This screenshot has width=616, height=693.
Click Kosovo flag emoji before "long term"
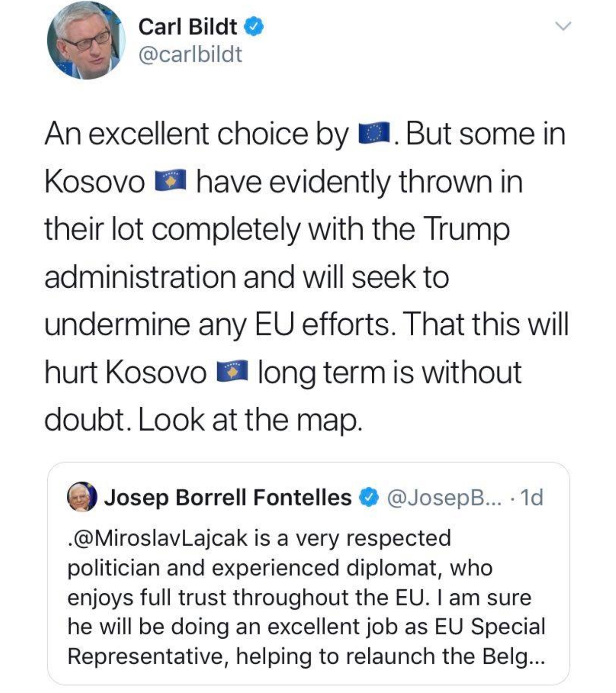(x=232, y=372)
